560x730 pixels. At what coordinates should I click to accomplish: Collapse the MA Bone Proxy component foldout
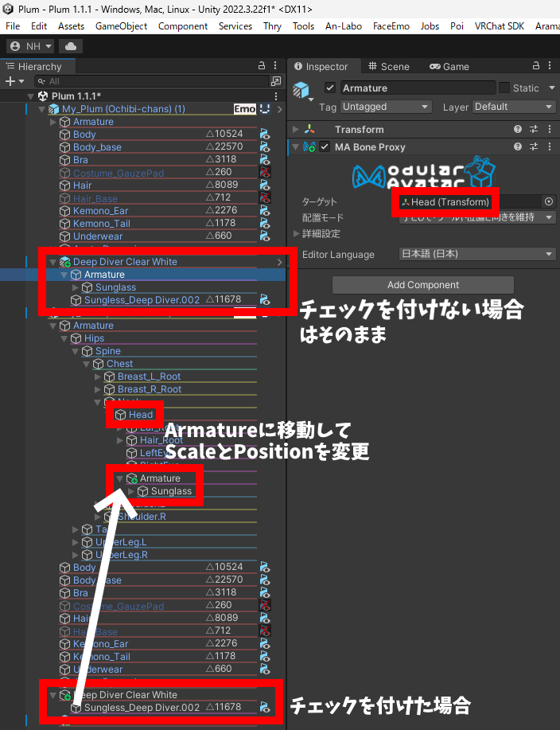(296, 147)
